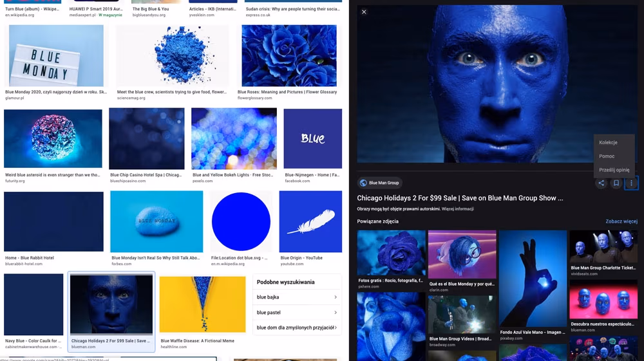Open the weird blue asteroid thumbnail
Screen dimensions: 644x361
click(53, 138)
